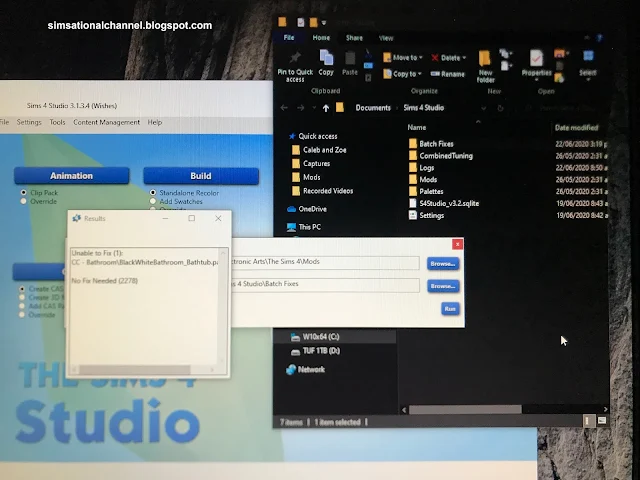Open the recent locations dropdown arrow
This screenshot has width=640, height=480.
pos(314,108)
